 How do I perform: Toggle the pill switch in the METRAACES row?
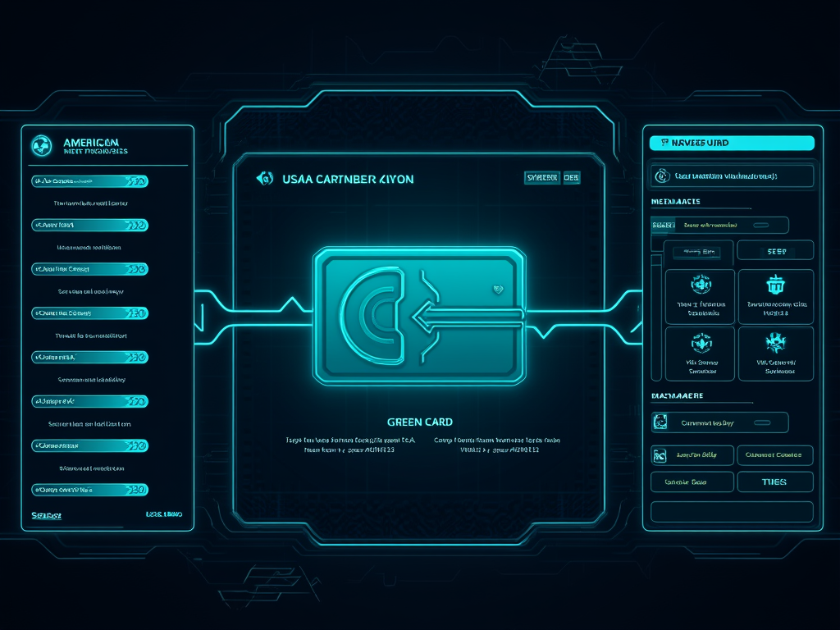(x=760, y=225)
